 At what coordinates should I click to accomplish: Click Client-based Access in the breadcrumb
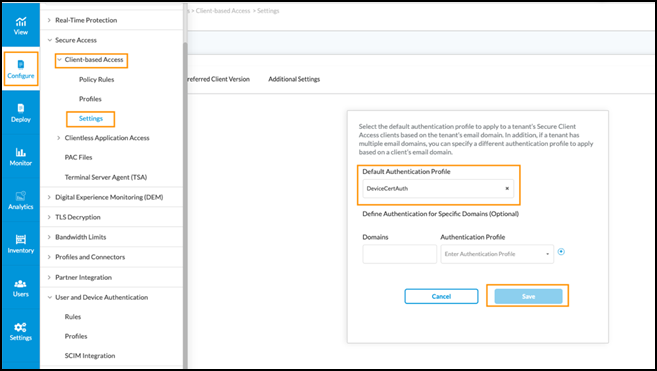223,11
